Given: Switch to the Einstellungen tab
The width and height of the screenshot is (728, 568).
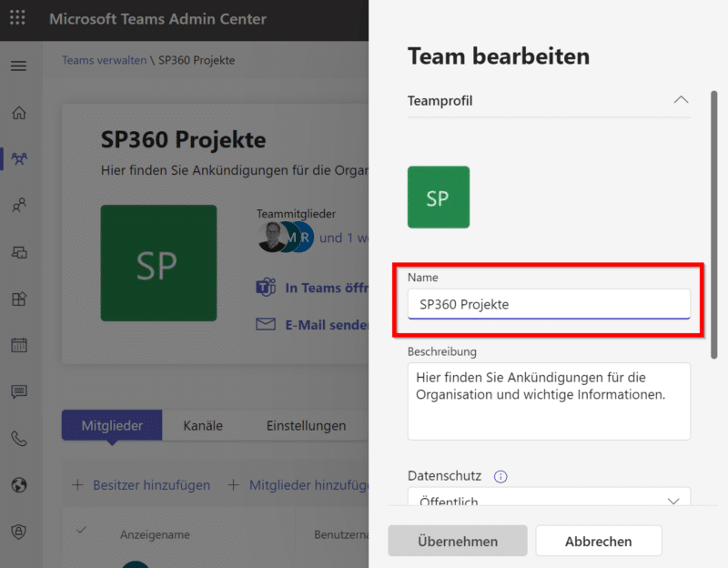Looking at the screenshot, I should point(307,425).
